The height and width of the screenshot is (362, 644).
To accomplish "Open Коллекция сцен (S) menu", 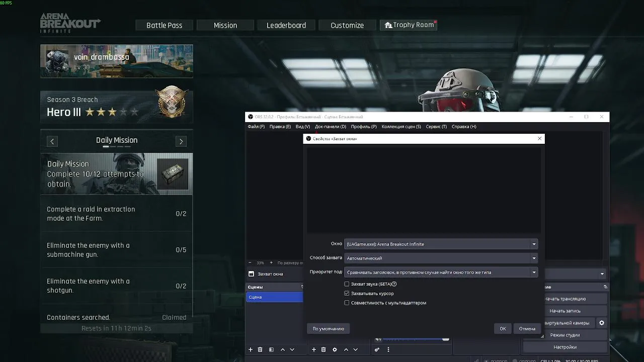I will [x=401, y=127].
